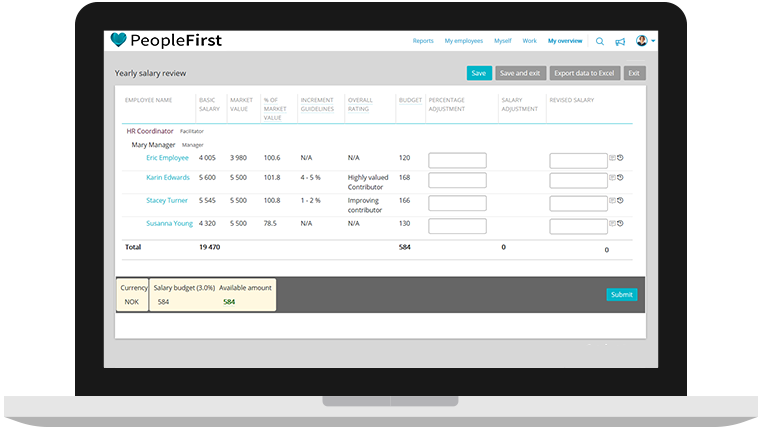Switch to the My overview menu item
Image resolution: width=763 pixels, height=430 pixels.
tap(565, 41)
